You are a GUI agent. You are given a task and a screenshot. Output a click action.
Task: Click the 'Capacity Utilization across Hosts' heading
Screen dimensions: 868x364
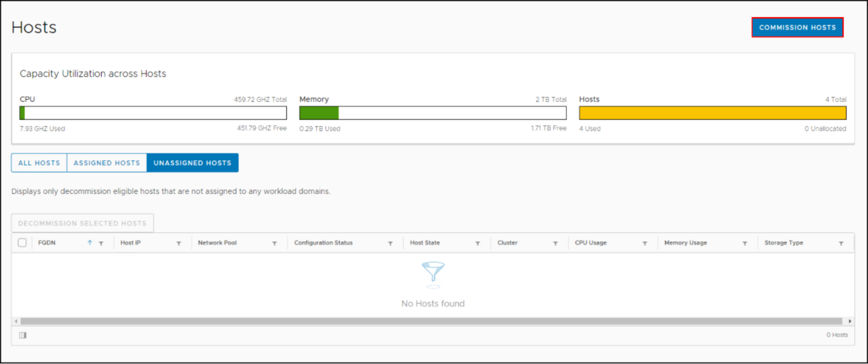93,74
